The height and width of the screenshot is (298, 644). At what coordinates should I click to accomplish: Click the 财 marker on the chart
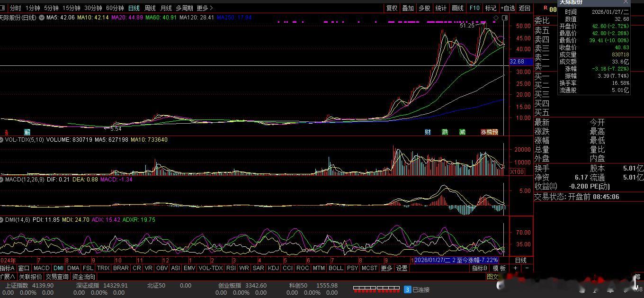click(428, 132)
